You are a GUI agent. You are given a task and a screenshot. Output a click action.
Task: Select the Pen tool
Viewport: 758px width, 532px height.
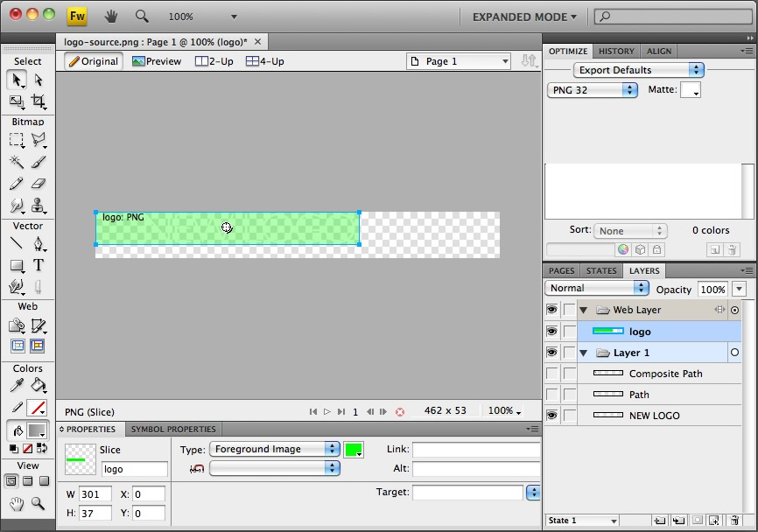click(39, 243)
